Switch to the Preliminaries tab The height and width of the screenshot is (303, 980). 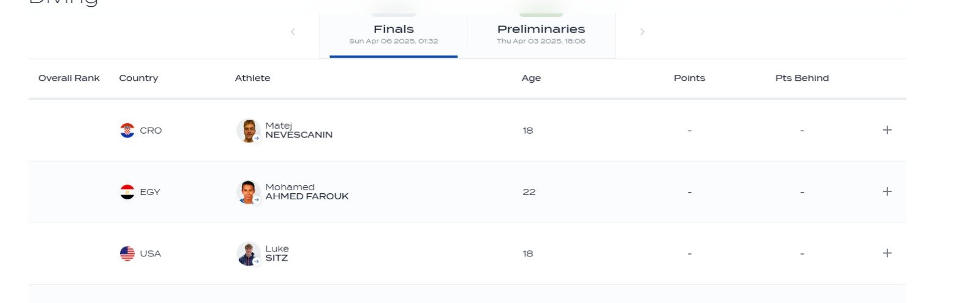(541, 34)
